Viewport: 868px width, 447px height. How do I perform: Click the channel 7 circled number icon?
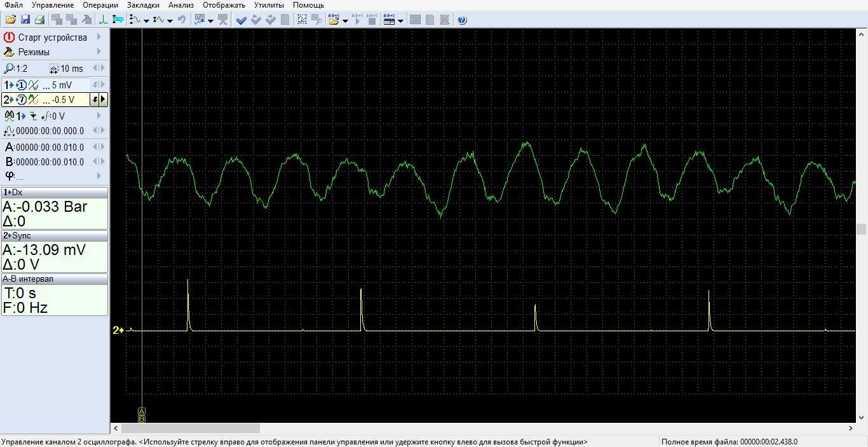(x=20, y=100)
